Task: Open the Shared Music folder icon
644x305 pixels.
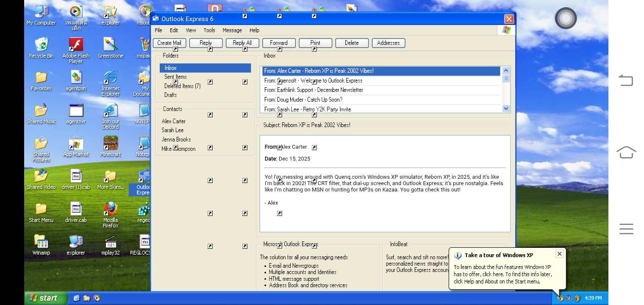Action: 41,114
